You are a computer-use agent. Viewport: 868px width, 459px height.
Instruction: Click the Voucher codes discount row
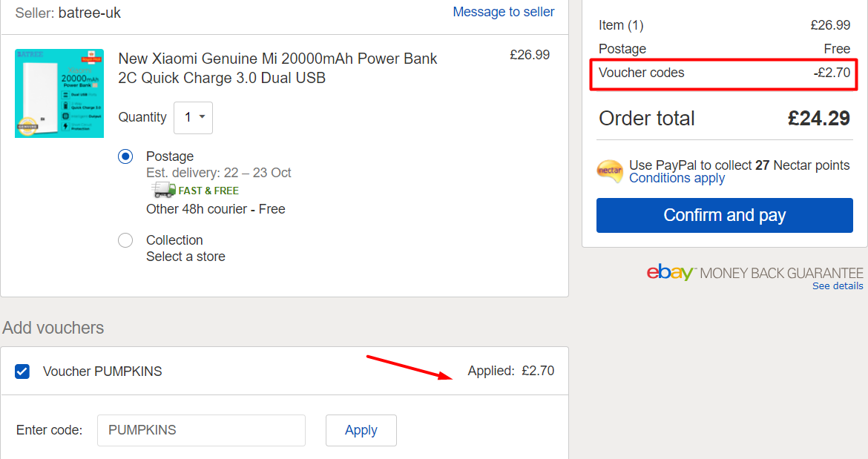click(x=724, y=73)
